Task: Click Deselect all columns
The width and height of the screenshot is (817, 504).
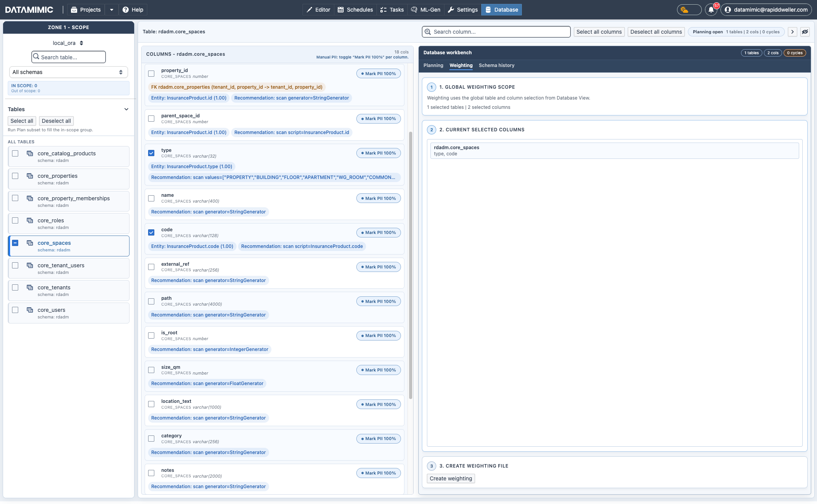Action: pyautogui.click(x=655, y=32)
